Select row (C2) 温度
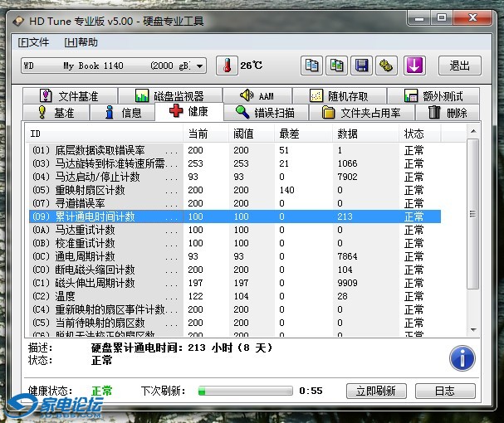The image size is (504, 423). (235, 296)
